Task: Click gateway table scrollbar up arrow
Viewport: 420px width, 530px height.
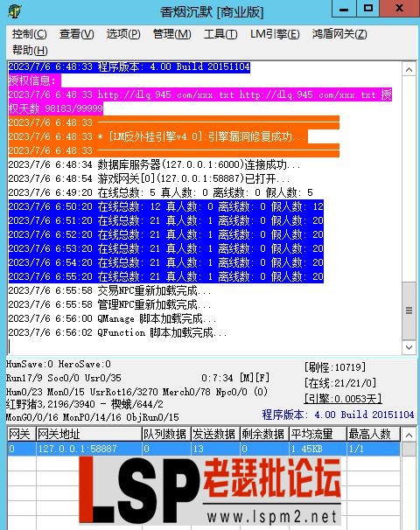Action: [409, 435]
